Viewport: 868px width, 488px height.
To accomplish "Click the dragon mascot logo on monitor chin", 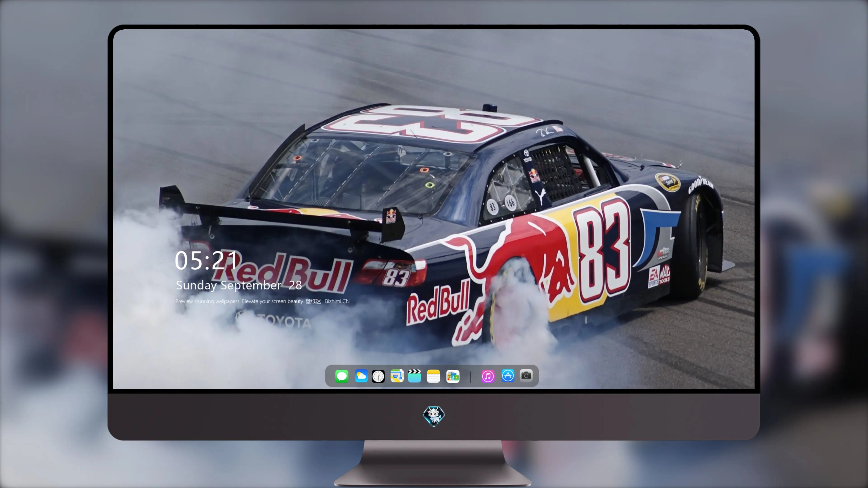I will (434, 416).
